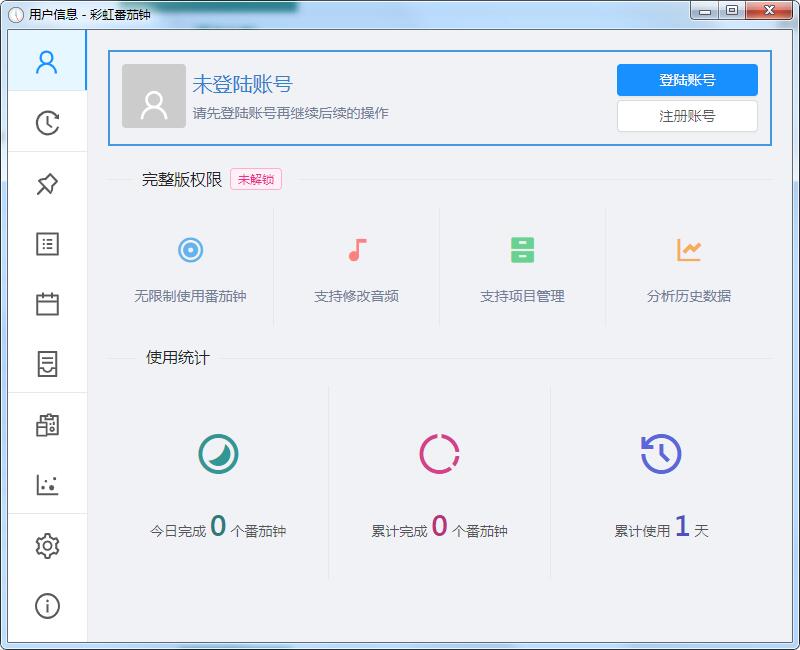Select the inbox archive sidebar icon
The height and width of the screenshot is (650, 800).
[47, 364]
